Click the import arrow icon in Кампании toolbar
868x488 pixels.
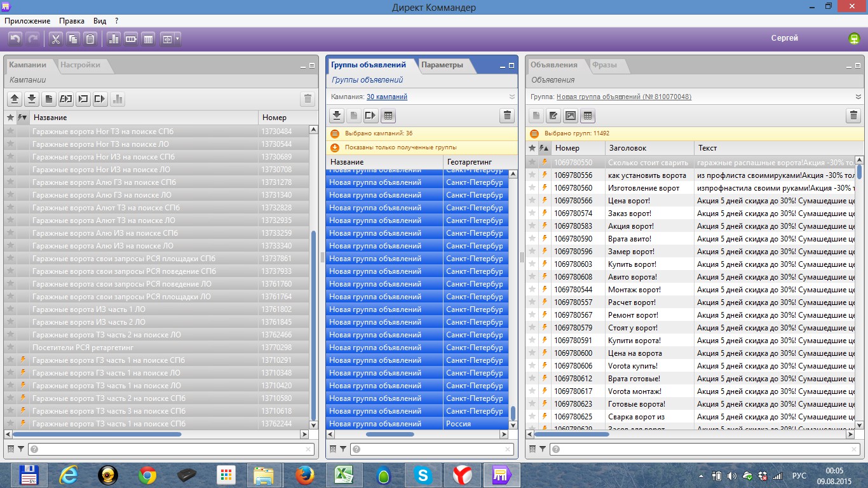click(83, 99)
